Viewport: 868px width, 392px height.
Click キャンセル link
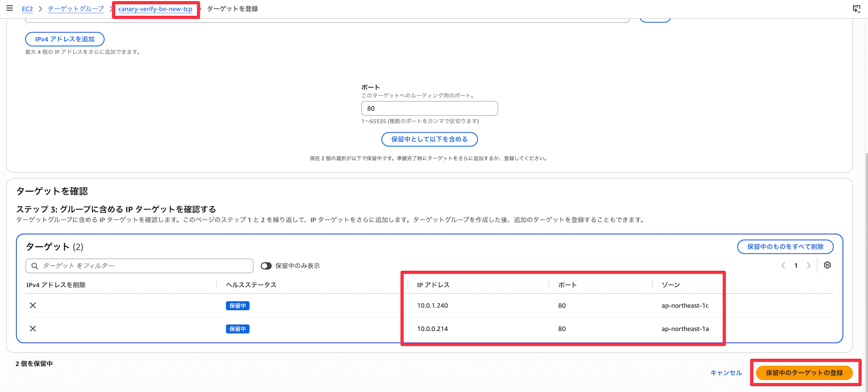point(726,372)
